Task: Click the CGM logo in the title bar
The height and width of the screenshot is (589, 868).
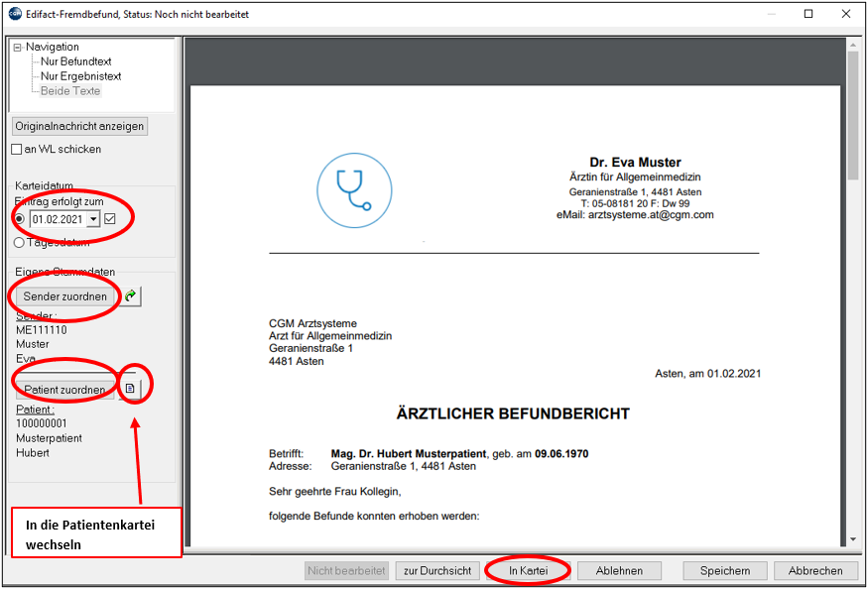Action: click(15, 14)
